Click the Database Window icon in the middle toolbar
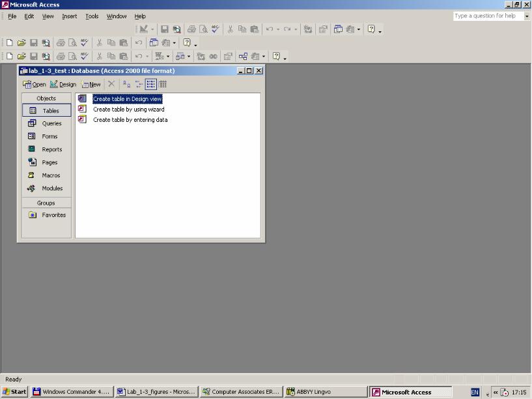This screenshot has height=399, width=532. (154, 43)
